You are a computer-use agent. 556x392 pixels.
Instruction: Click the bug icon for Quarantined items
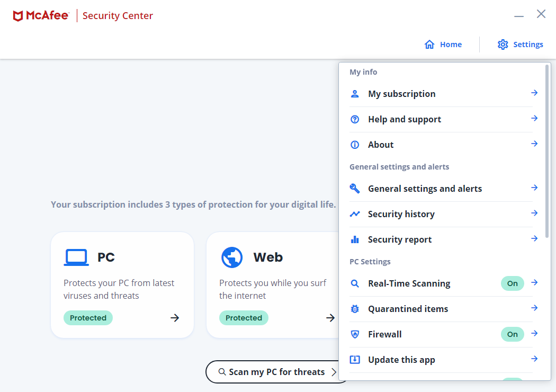point(355,309)
